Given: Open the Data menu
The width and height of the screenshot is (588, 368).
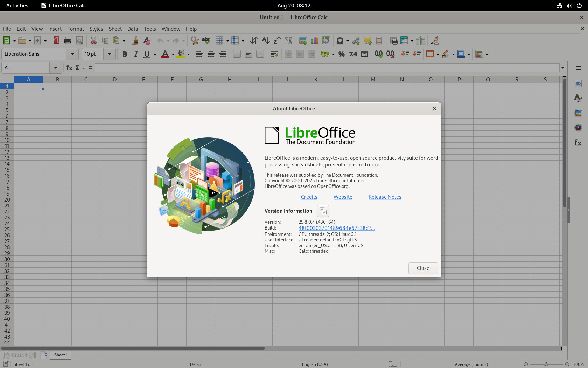Looking at the screenshot, I should [x=133, y=29].
